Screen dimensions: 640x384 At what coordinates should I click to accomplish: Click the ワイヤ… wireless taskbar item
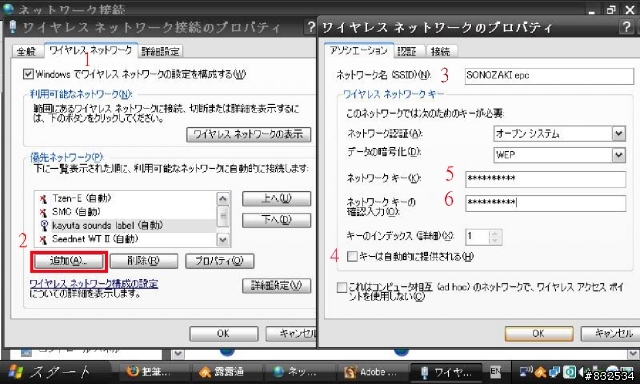coord(447,372)
